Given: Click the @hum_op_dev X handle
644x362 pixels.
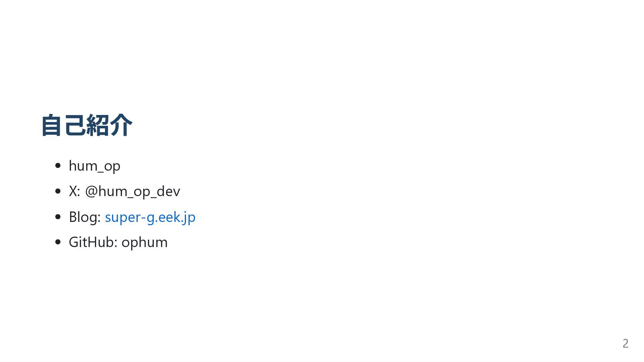Looking at the screenshot, I should pyautogui.click(x=132, y=191).
